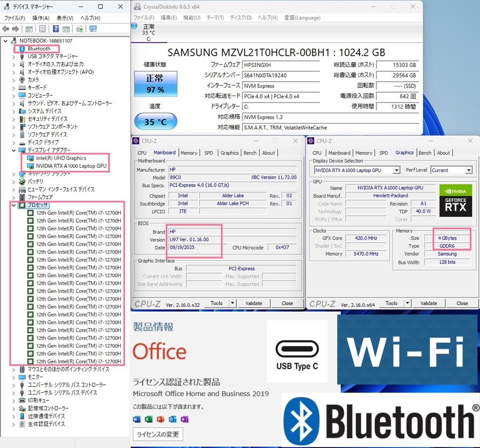The image size is (480, 448).
Task: Select NVIDIA RTX A1000 Laptop GPU tree item
Action: [71, 166]
